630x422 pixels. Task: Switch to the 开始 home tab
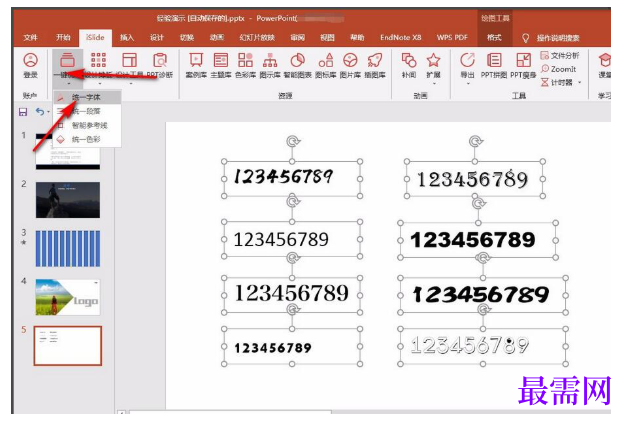coord(63,37)
